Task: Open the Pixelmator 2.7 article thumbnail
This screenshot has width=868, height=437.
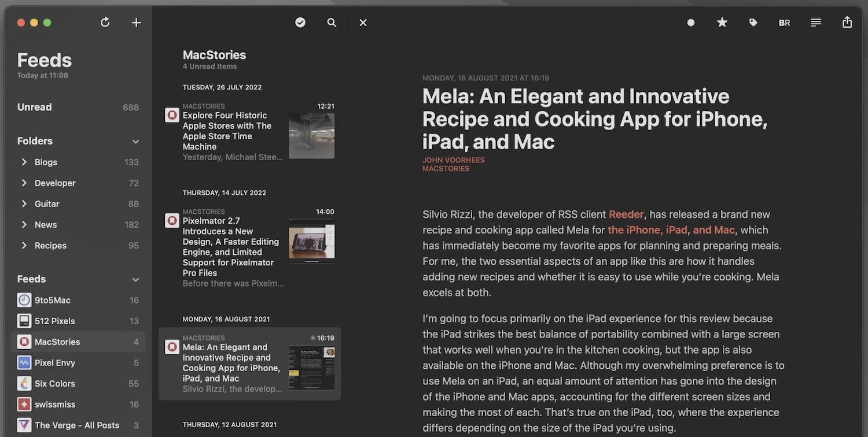Action: click(311, 241)
